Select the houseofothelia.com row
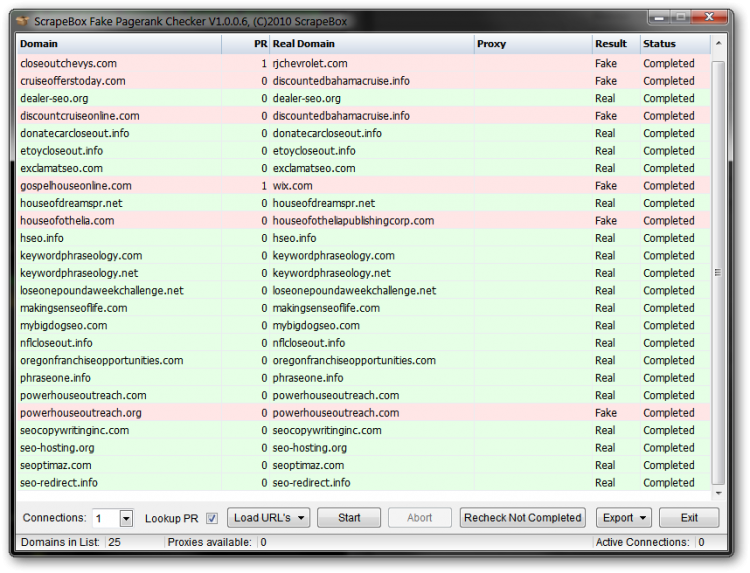The height and width of the screenshot is (573, 750). coord(364,220)
